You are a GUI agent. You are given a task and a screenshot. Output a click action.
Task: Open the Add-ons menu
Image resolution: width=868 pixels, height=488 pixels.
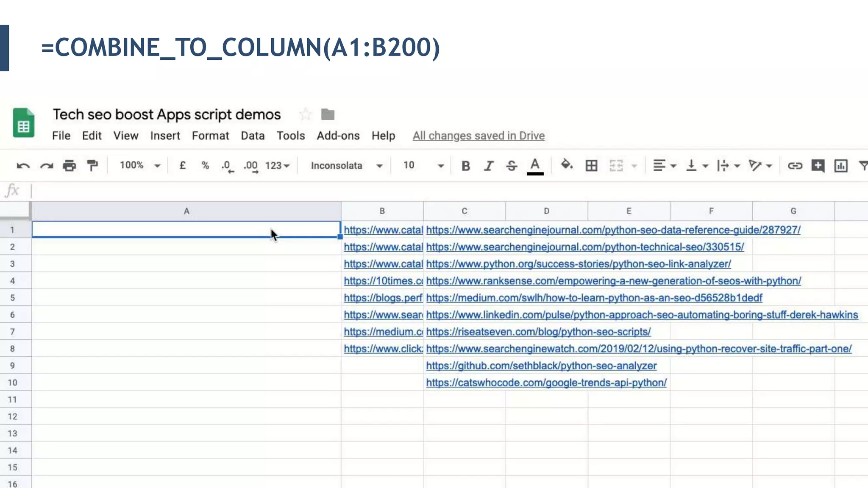338,136
